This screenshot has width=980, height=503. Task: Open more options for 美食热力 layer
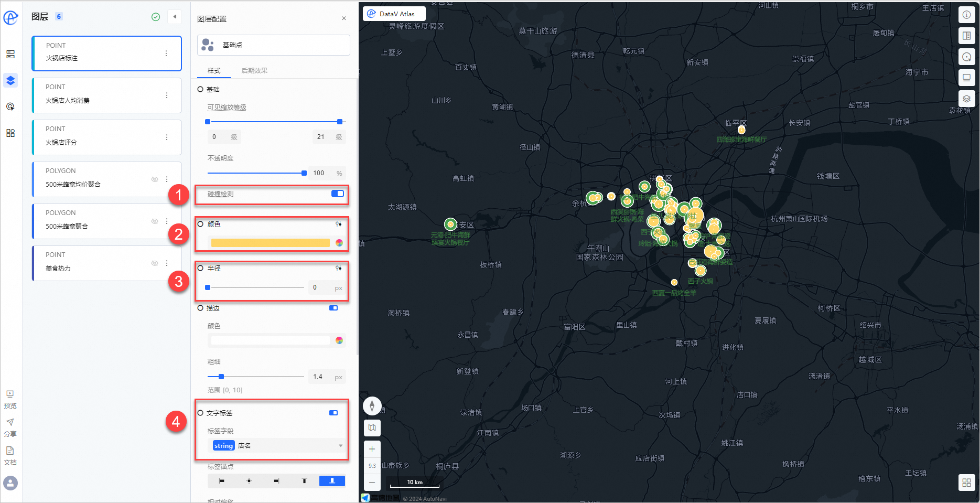[167, 263]
